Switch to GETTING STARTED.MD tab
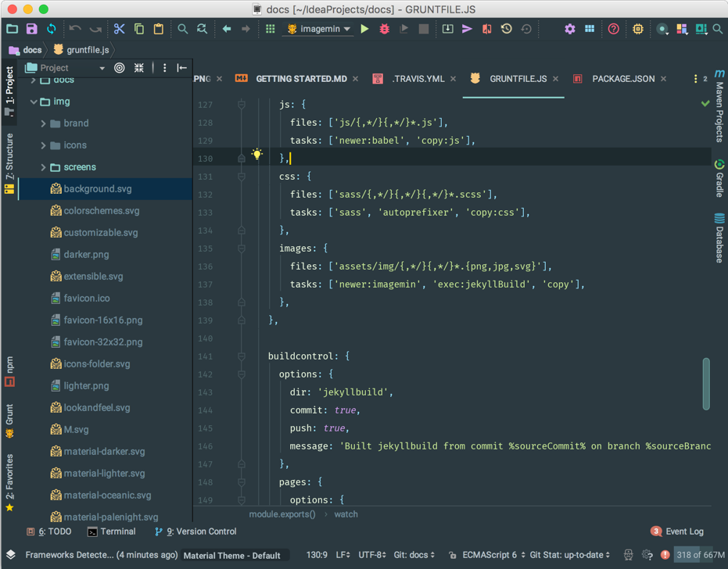 tap(296, 79)
